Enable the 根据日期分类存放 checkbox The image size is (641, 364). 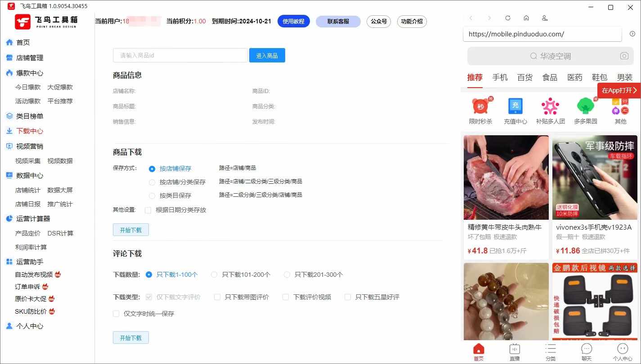click(x=148, y=210)
